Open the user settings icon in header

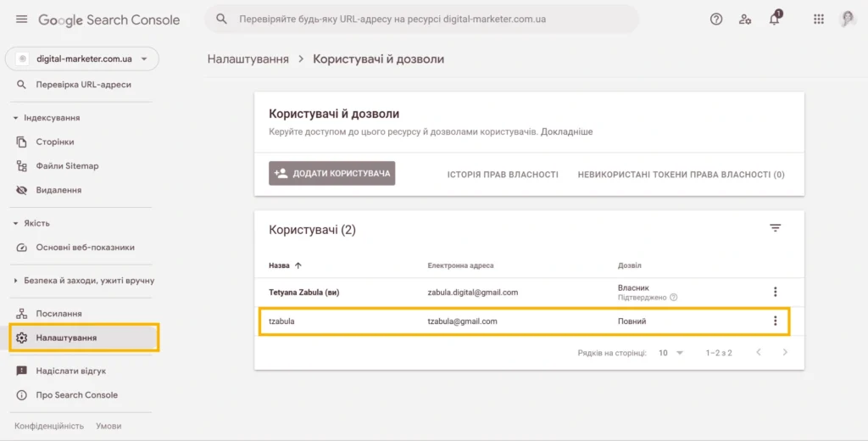745,20
